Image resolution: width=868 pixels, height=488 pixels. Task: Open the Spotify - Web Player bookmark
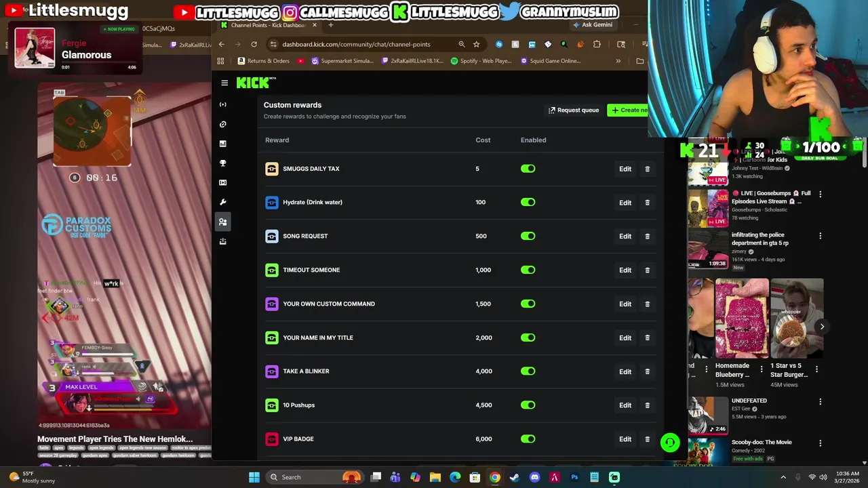pos(480,61)
